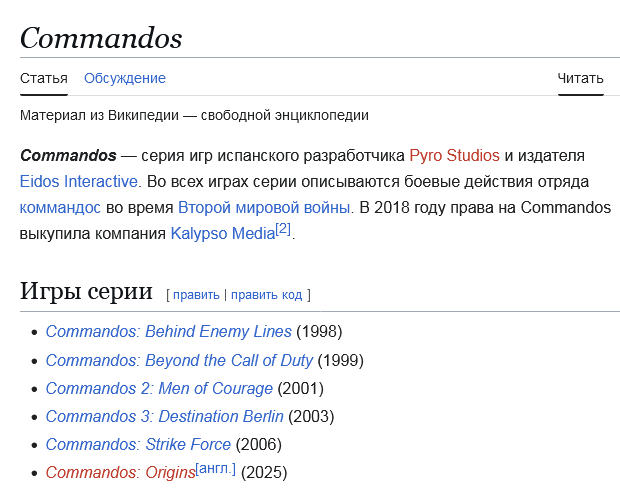Jump to footnote reference [2]
Viewport: 620px width, 500px height.
click(x=283, y=229)
